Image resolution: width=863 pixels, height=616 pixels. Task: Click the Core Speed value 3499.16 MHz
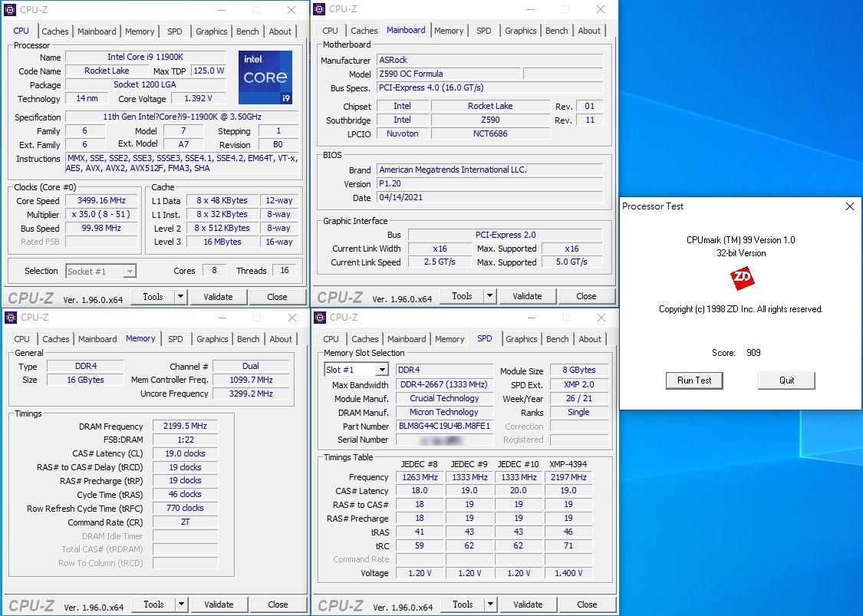point(101,200)
